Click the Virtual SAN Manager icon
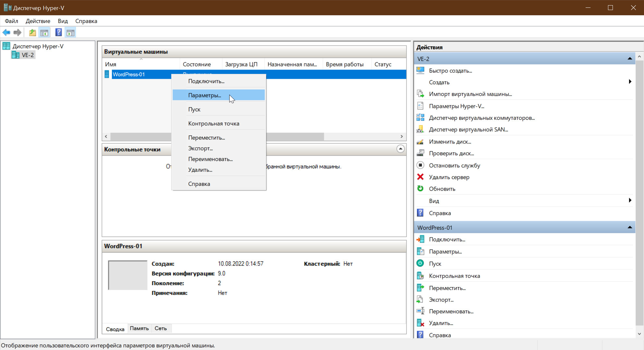644x350 pixels. (x=420, y=129)
